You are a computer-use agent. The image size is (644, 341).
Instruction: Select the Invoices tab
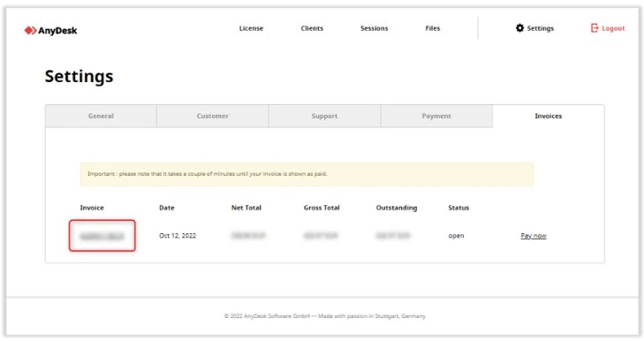point(549,116)
